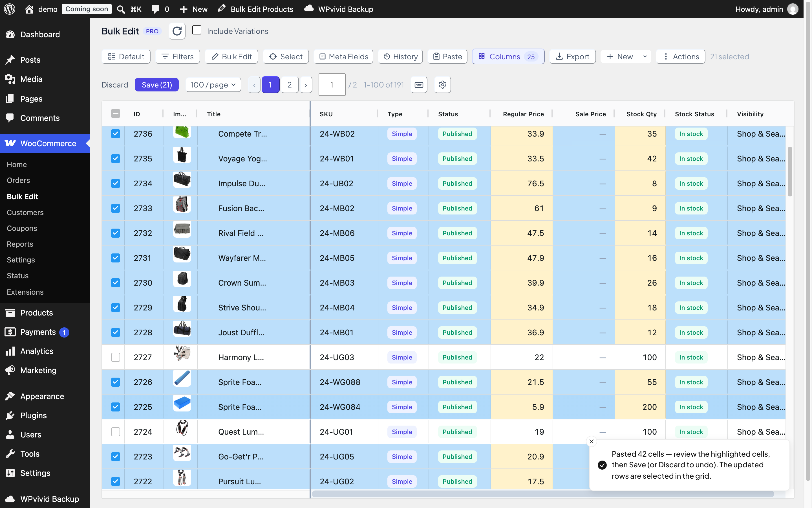Click In stock badge in row 2727
The height and width of the screenshot is (508, 812).
(691, 357)
